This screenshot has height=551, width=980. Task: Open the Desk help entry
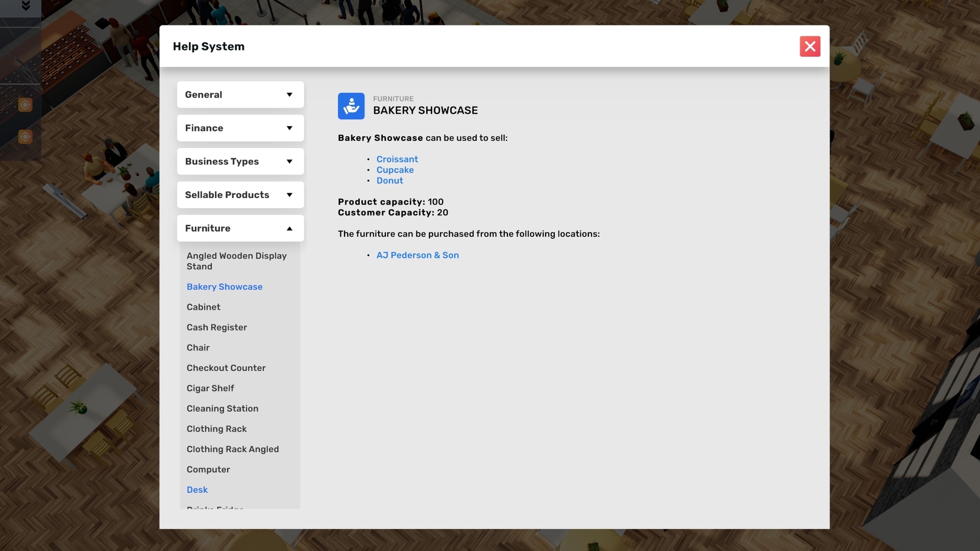coord(197,490)
